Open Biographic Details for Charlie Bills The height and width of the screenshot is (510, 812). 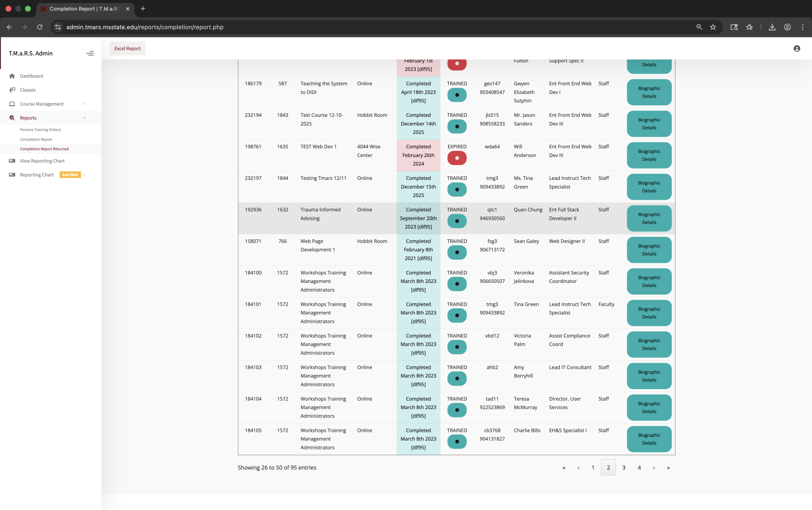coord(649,439)
